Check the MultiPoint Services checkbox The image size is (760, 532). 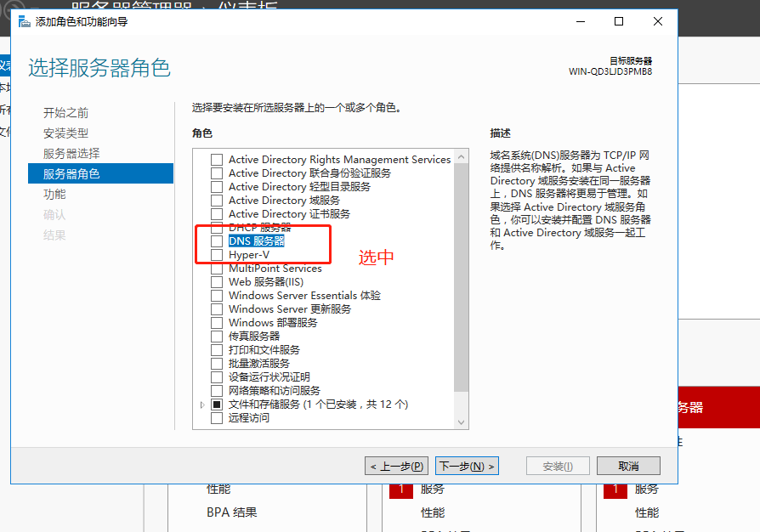[217, 268]
